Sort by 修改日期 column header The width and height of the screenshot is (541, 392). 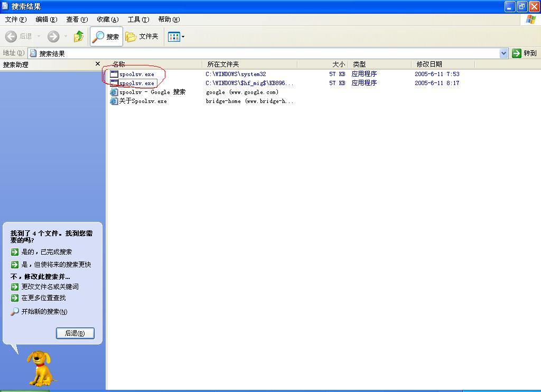click(x=443, y=64)
